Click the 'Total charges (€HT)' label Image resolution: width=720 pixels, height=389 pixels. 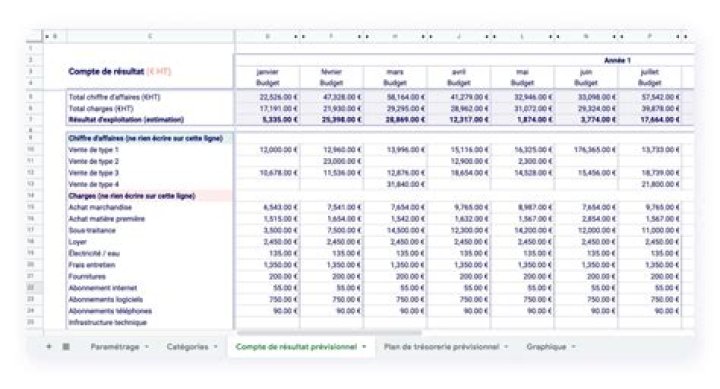[x=101, y=108]
